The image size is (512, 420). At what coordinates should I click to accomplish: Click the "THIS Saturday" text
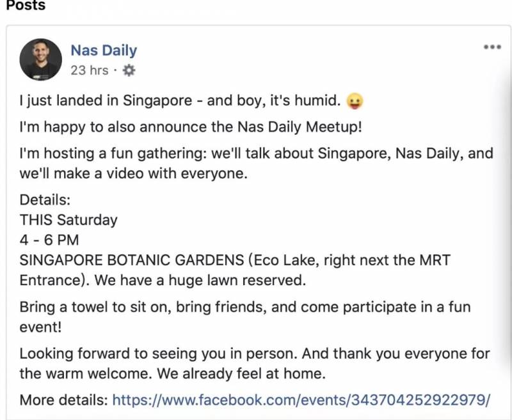point(68,220)
